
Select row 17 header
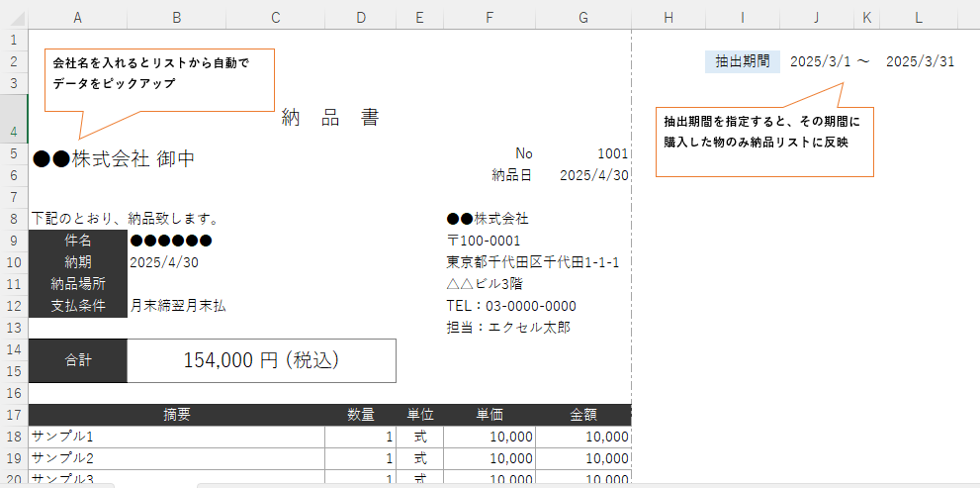(15, 414)
